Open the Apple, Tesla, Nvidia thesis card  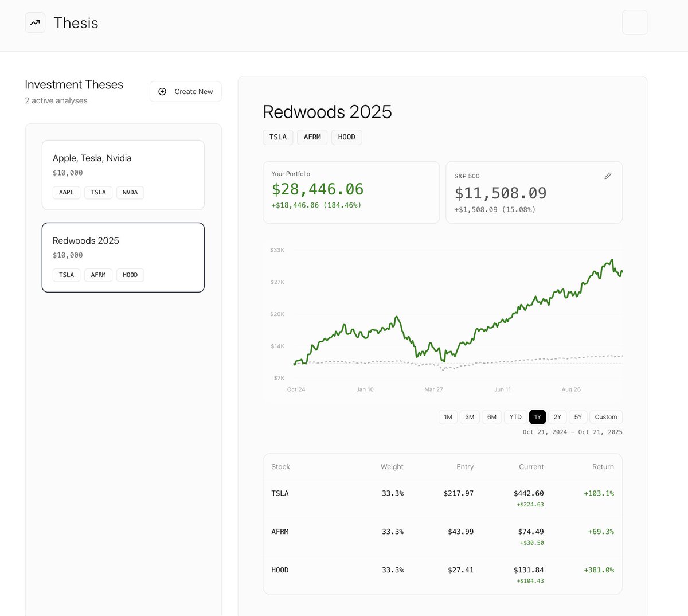[x=123, y=175]
